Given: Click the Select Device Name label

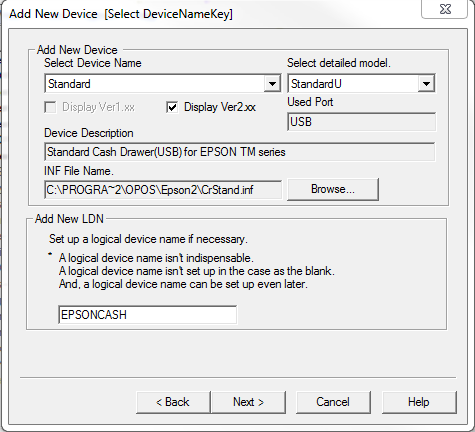Looking at the screenshot, I should tap(93, 63).
